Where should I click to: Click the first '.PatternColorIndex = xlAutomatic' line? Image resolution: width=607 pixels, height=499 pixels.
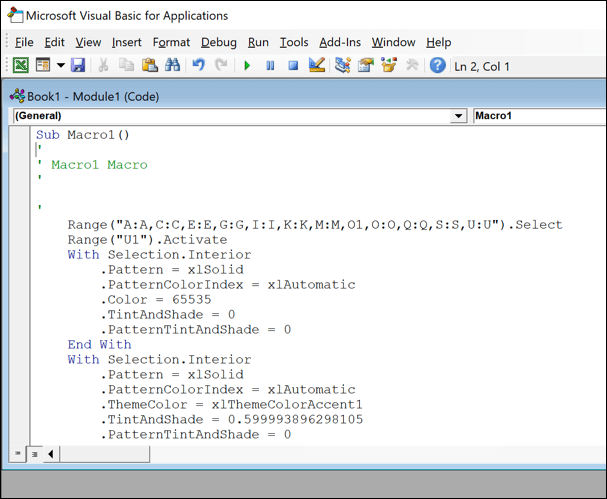click(227, 285)
